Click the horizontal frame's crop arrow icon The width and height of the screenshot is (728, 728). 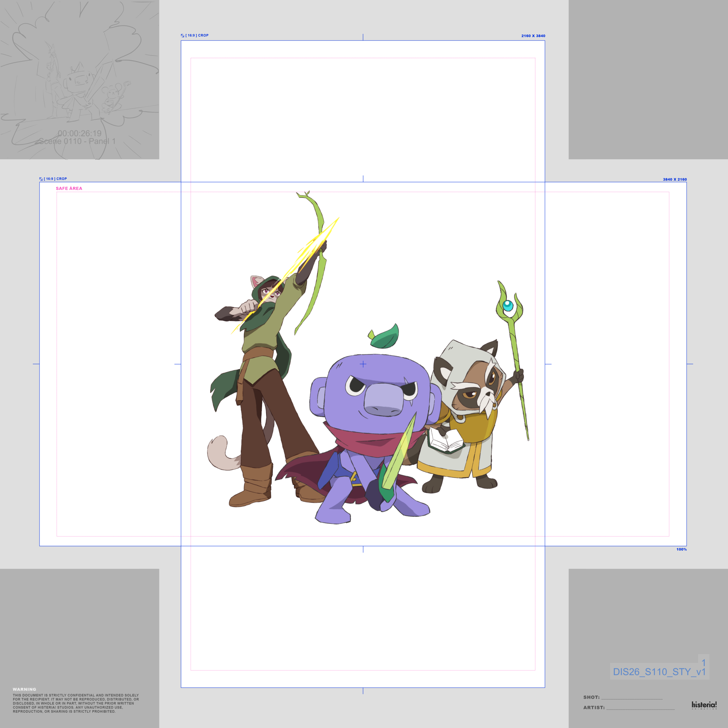pyautogui.click(x=41, y=179)
